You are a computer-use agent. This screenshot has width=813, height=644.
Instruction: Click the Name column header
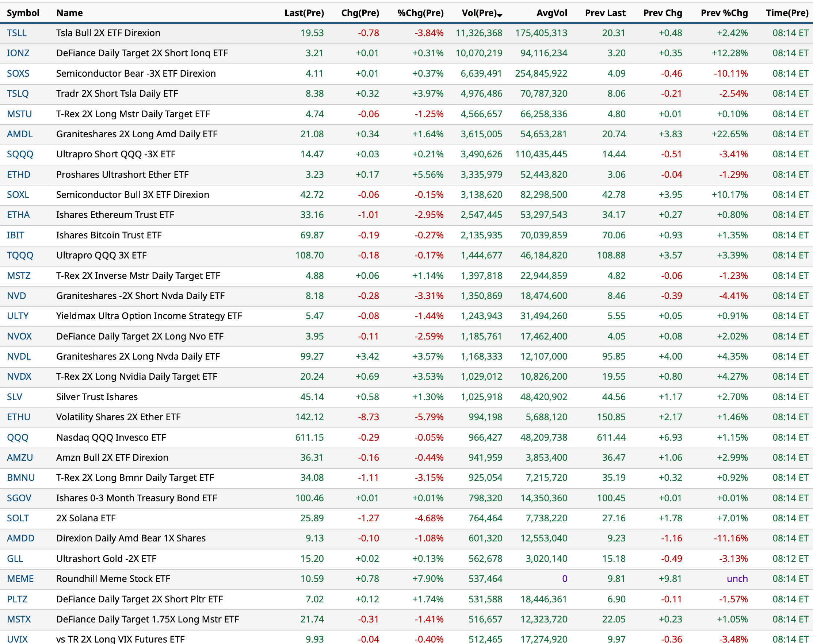click(69, 13)
